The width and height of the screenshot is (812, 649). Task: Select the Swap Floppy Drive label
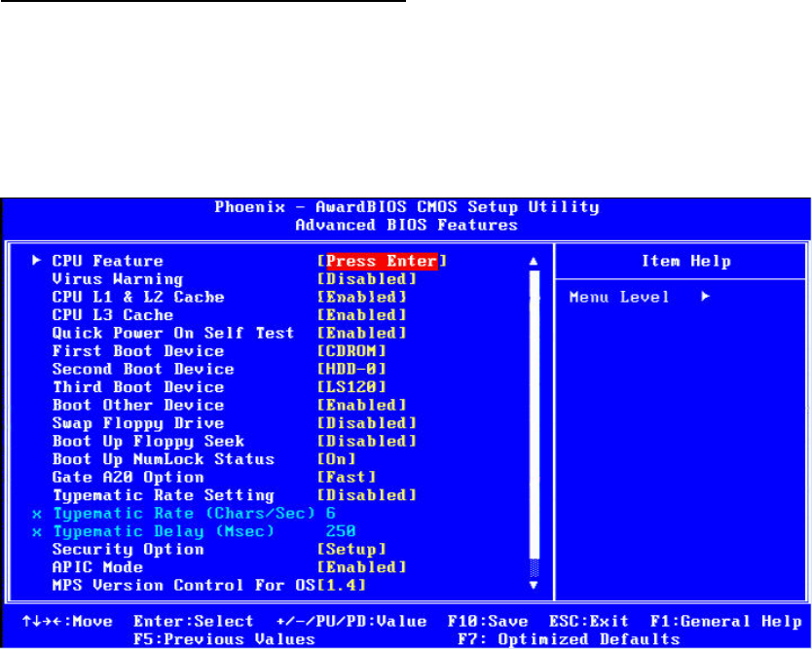(x=138, y=423)
